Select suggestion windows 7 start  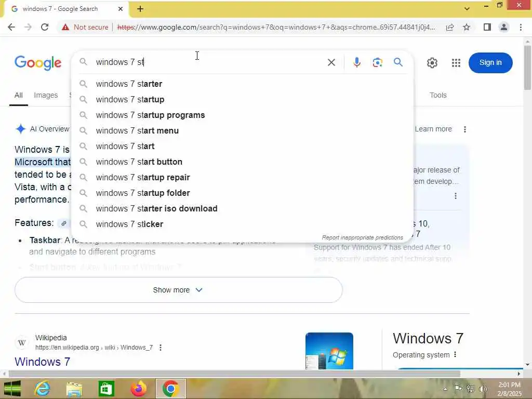pyautogui.click(x=243, y=146)
